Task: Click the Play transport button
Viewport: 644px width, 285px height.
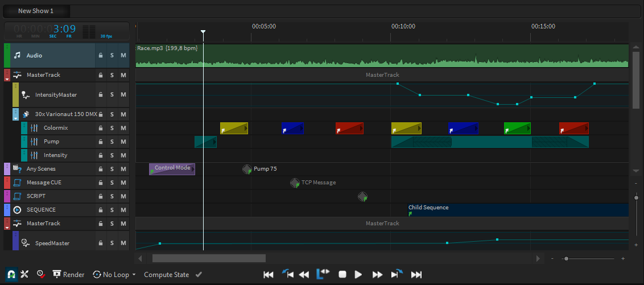Action: pyautogui.click(x=358, y=274)
